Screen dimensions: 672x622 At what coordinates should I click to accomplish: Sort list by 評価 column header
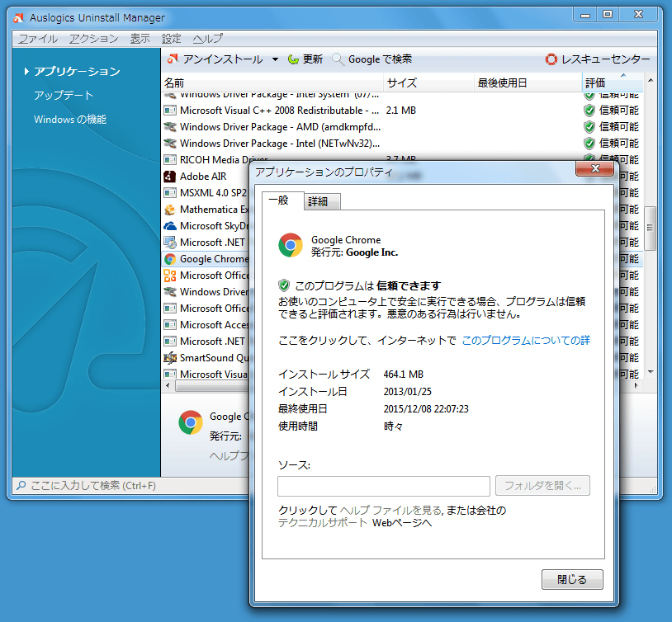click(613, 82)
